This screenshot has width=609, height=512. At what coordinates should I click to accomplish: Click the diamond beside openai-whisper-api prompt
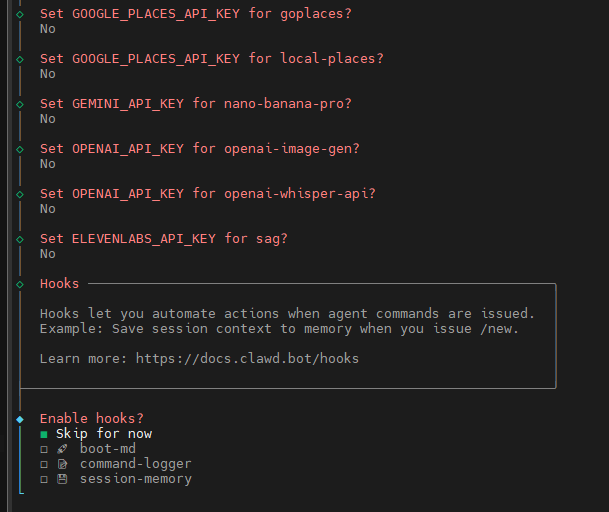20,194
